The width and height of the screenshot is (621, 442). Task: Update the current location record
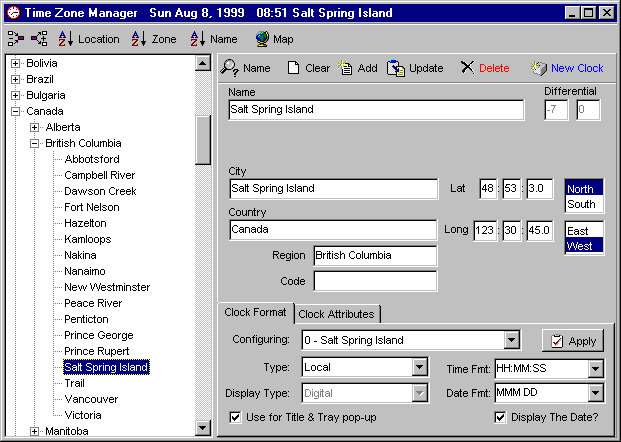[415, 68]
